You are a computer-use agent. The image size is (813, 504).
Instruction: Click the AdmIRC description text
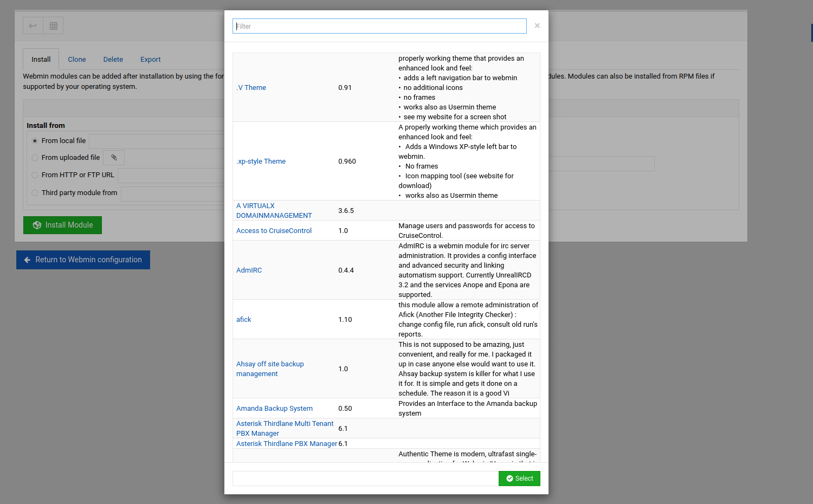[x=468, y=270]
